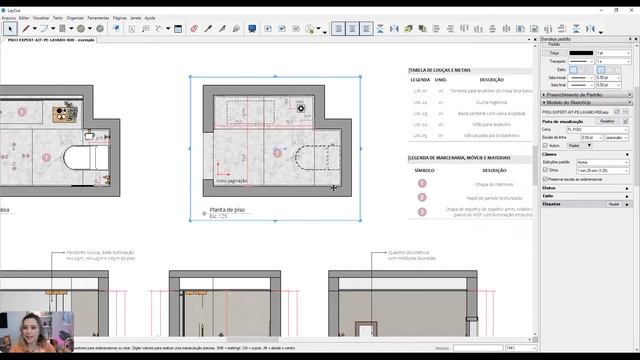Image resolution: width=640 pixels, height=360 pixels.
Task: Click the flip horizontal icon in toolbar
Action: (x=394, y=29)
